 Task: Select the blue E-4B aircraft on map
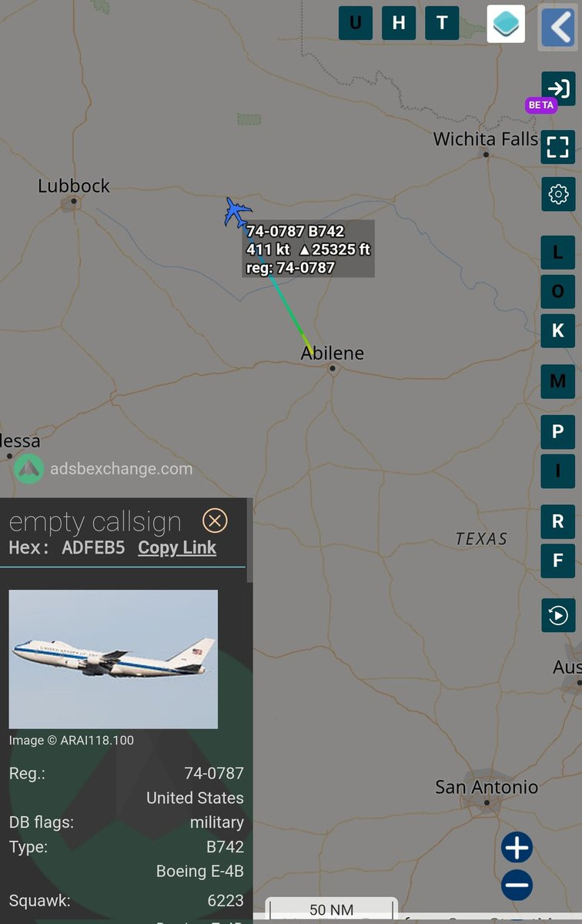(237, 212)
